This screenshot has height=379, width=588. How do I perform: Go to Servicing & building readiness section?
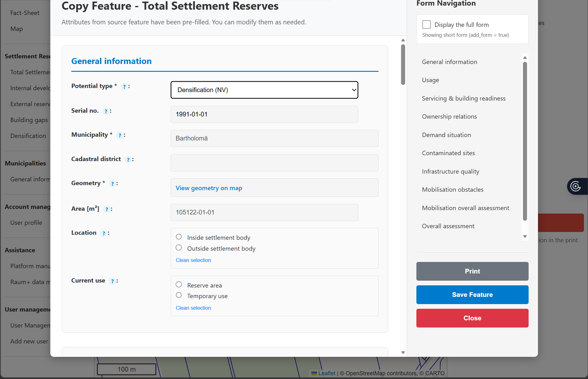point(464,98)
